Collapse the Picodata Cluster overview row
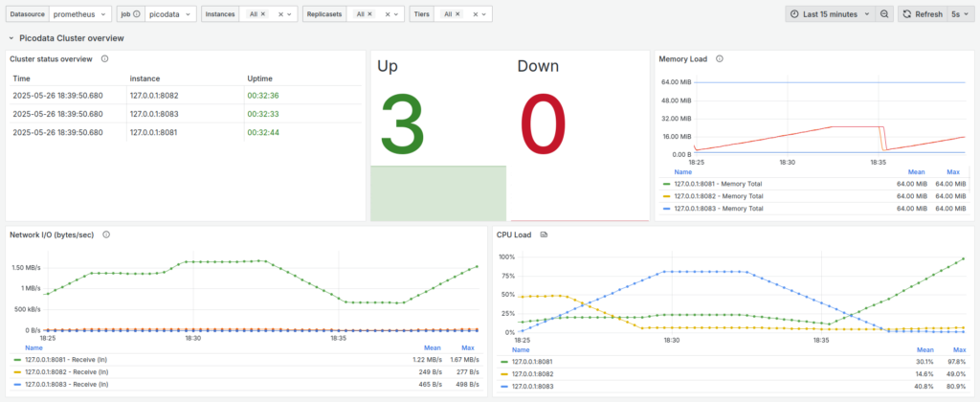Viewport: 980px width, 402px height. pyautogui.click(x=11, y=38)
